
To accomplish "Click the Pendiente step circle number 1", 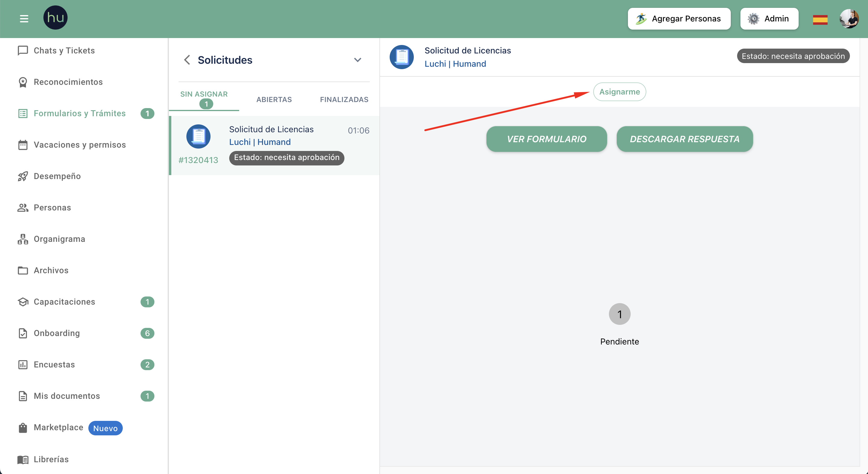I will coord(619,314).
